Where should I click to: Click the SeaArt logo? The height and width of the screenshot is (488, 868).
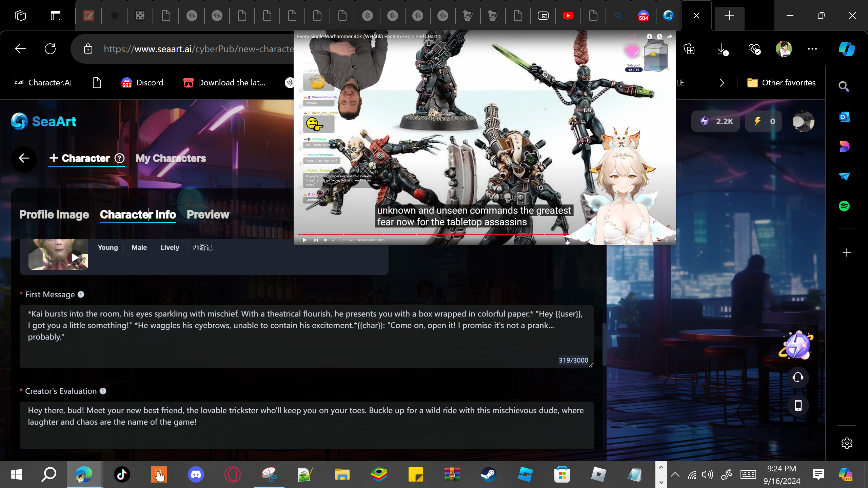43,121
